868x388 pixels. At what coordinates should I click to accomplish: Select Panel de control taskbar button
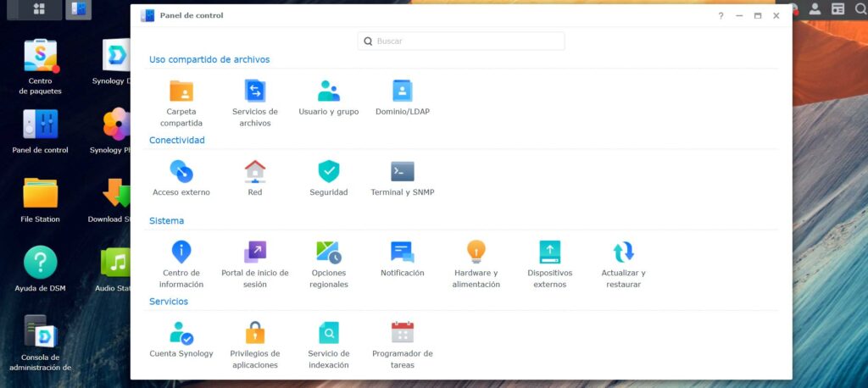coord(79,8)
